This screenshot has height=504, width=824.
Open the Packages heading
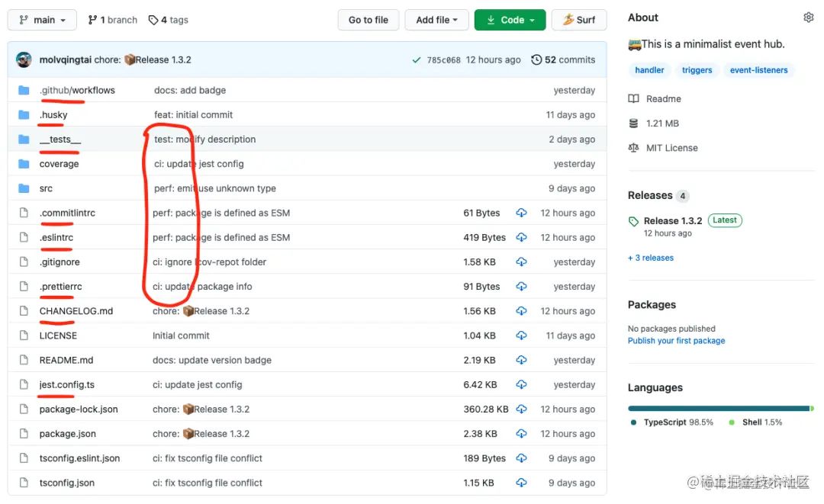(652, 304)
